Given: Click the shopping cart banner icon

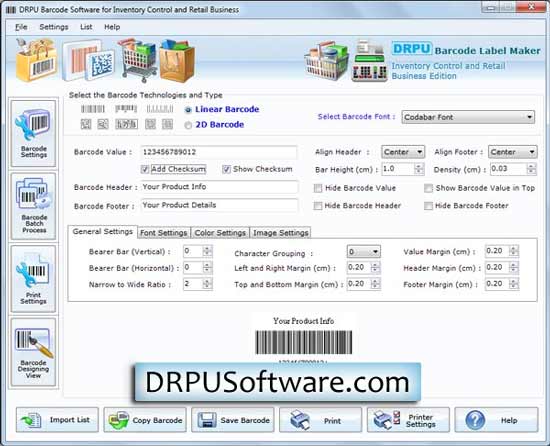Looking at the screenshot, I should point(138,60).
